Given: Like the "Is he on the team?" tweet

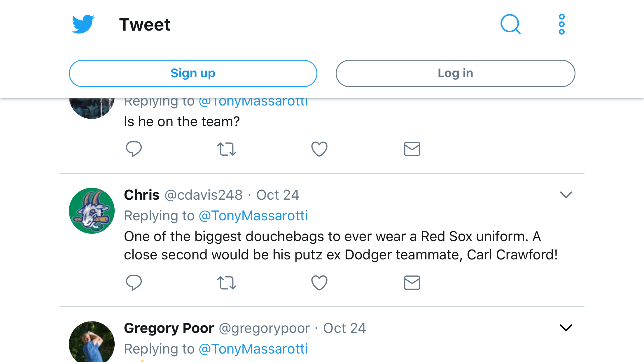Looking at the screenshot, I should coord(319,149).
